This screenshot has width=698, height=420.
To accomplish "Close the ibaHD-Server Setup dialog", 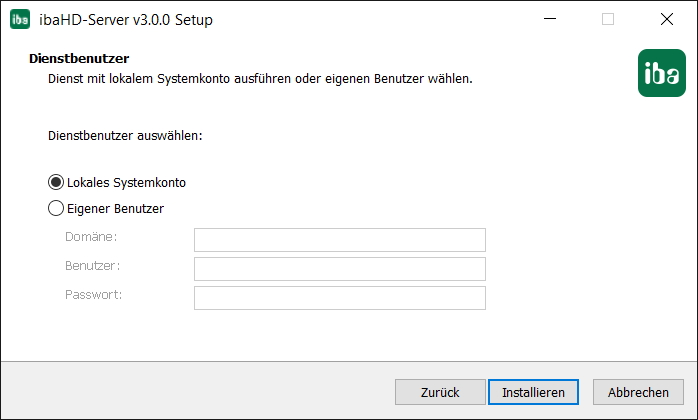I will (x=667, y=19).
